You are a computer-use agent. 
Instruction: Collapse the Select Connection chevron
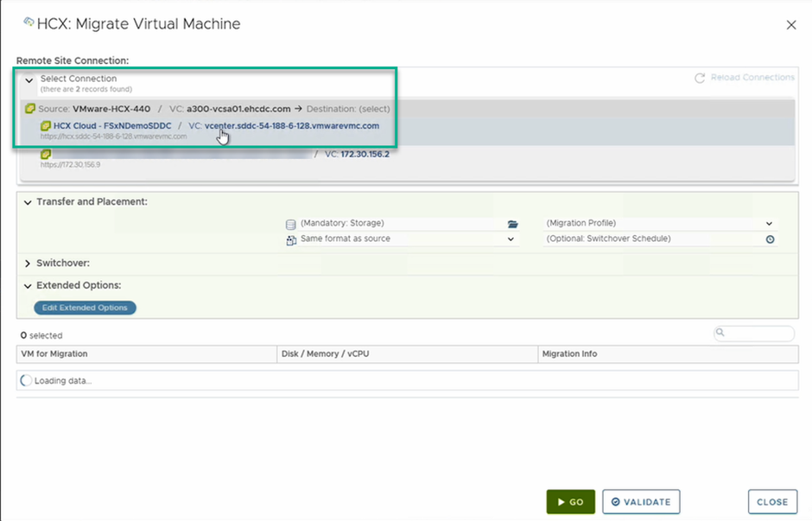point(29,80)
